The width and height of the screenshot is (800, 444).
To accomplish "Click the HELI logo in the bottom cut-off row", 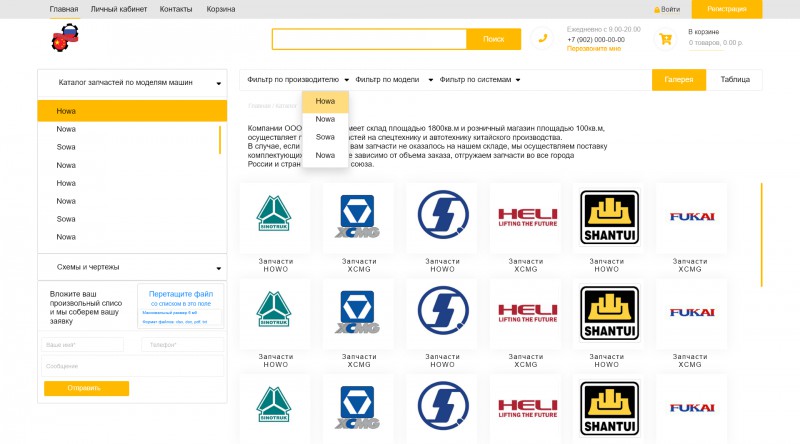I will 528,408.
